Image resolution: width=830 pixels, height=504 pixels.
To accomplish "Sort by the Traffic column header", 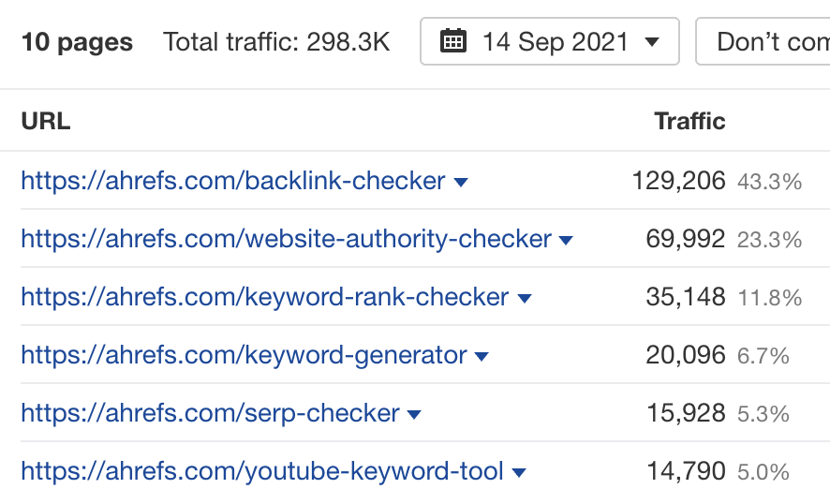I will click(689, 121).
